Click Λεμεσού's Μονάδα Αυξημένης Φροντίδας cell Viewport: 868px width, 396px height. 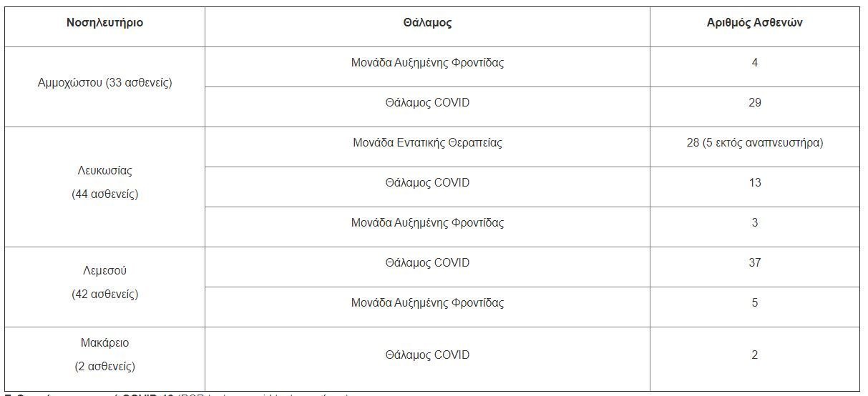pos(427,307)
